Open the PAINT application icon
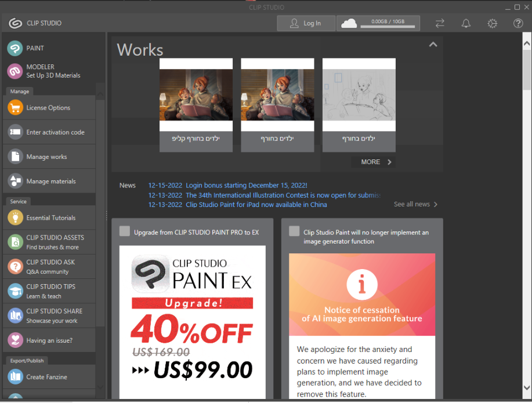532x403 pixels. click(15, 48)
